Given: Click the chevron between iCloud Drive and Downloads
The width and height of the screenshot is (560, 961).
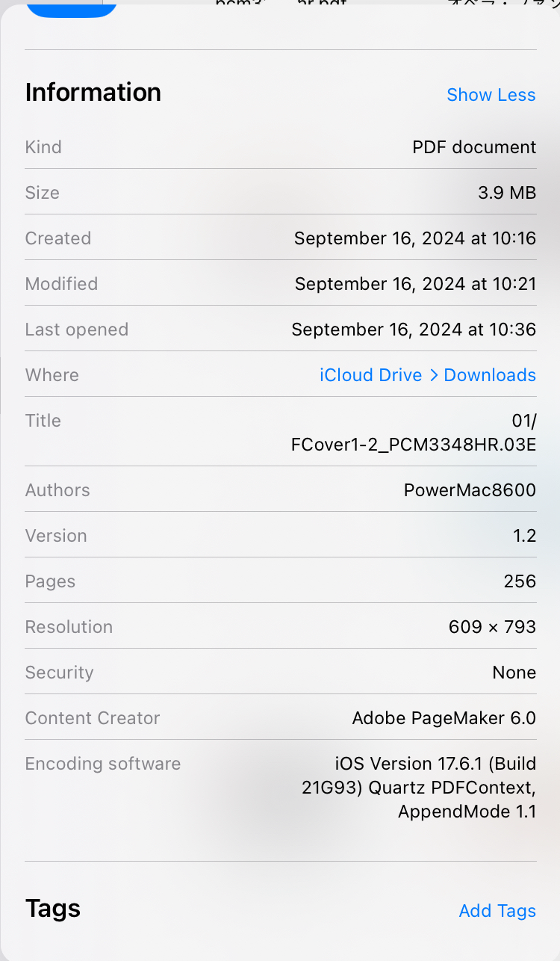Looking at the screenshot, I should [x=434, y=375].
